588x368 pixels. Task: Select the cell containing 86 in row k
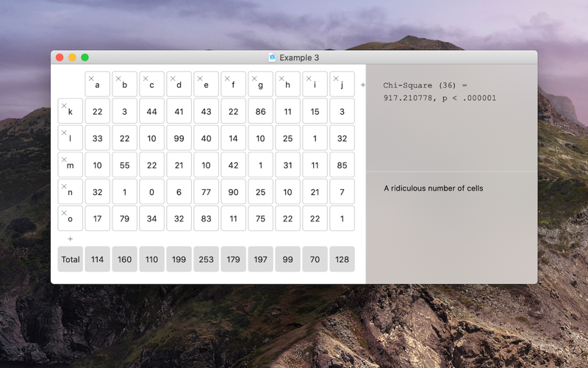tap(260, 111)
